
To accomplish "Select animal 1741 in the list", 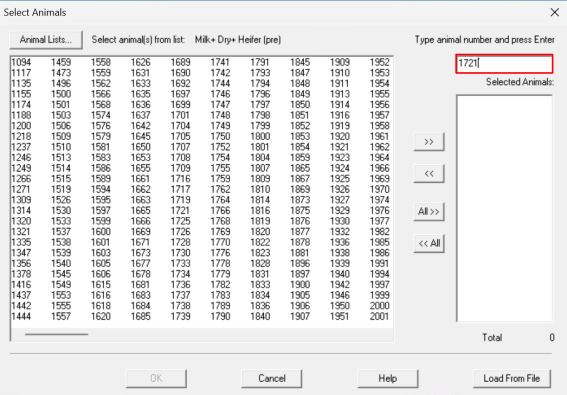I will (x=220, y=62).
